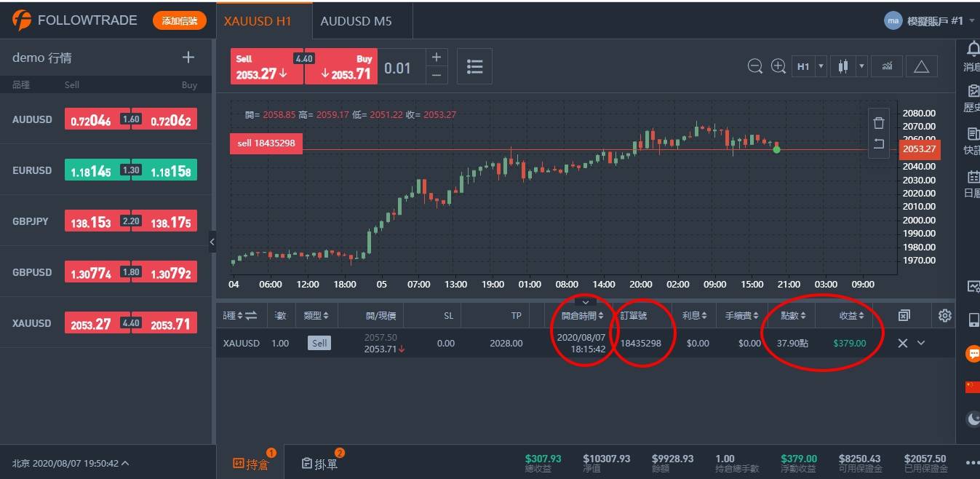Expand the 北京 time zone selector
The height and width of the screenshot is (479, 980).
tap(71, 463)
